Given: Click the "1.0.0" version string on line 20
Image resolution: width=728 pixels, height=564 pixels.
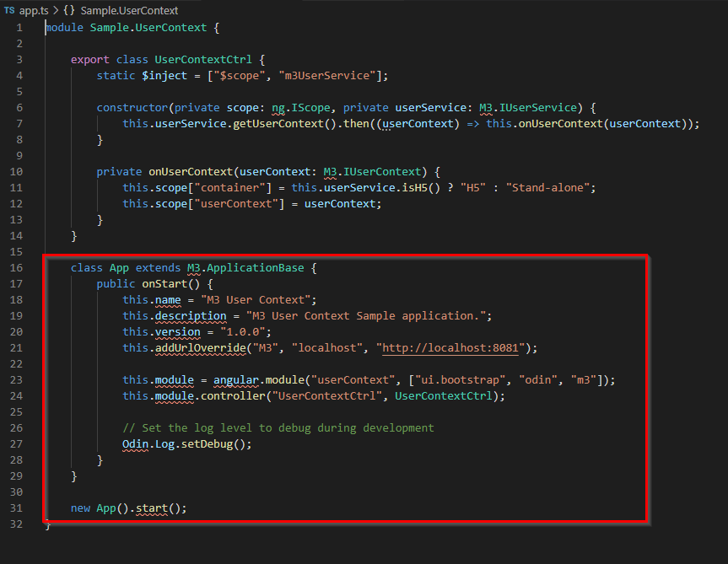Looking at the screenshot, I should (242, 332).
